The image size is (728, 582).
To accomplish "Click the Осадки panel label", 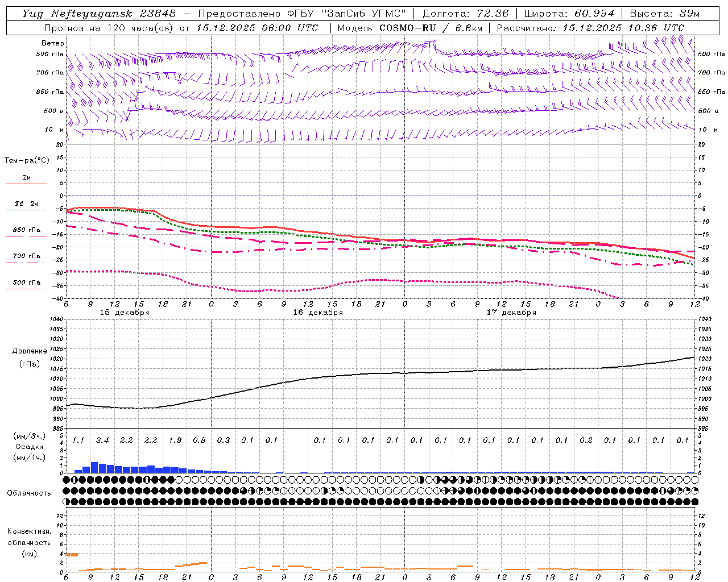I will (x=30, y=447).
